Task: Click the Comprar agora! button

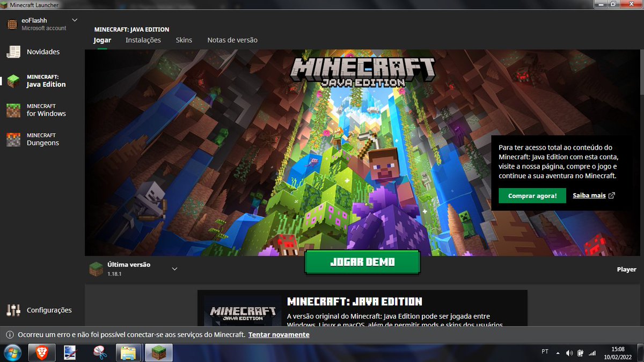Action: [532, 196]
